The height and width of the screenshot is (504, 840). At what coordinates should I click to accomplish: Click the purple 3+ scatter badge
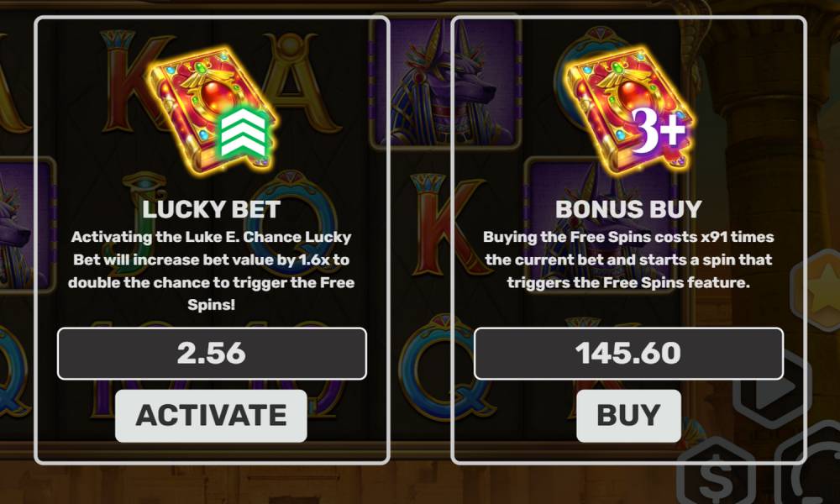[x=659, y=130]
